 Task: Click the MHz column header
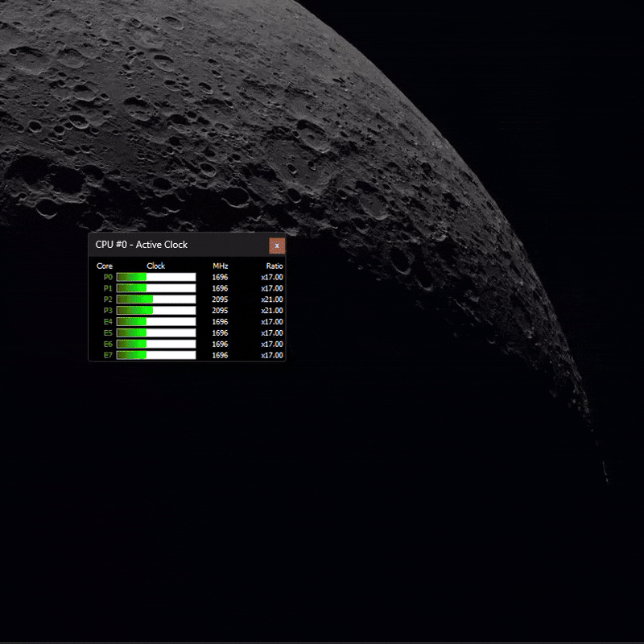coord(220,266)
